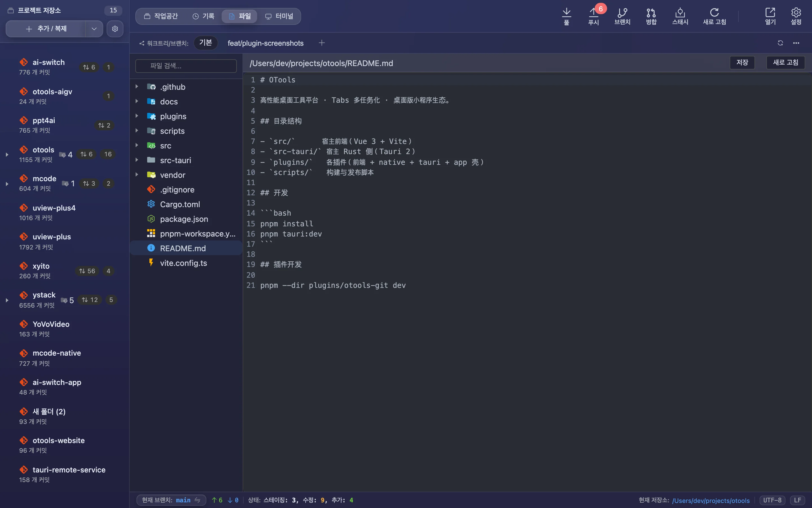Select the feat/plugin-screenshots branch tab

coord(265,43)
